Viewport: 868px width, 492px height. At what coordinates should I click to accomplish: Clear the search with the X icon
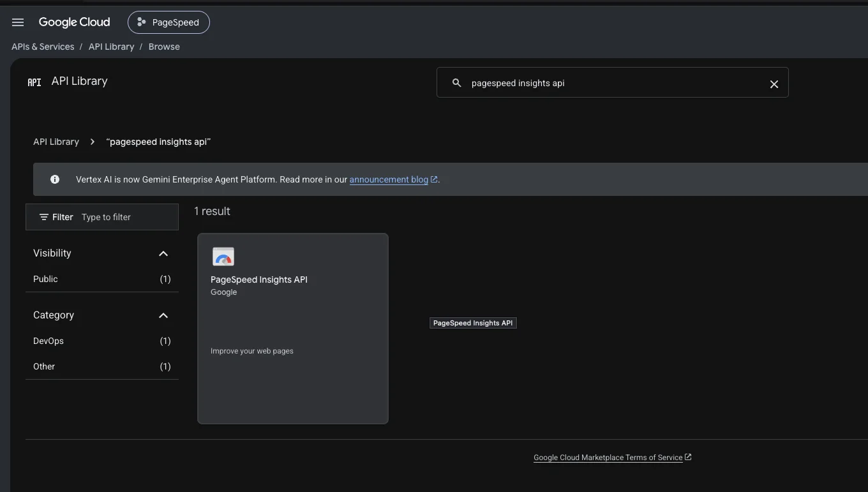click(774, 84)
